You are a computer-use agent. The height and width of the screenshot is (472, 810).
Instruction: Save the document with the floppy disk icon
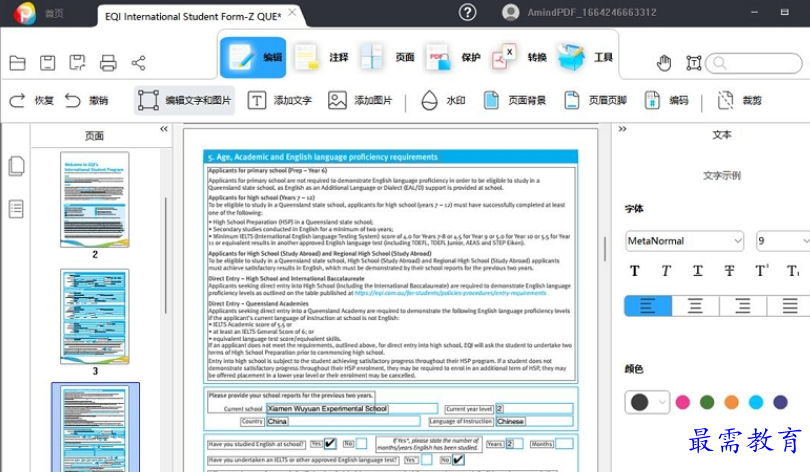(48, 63)
